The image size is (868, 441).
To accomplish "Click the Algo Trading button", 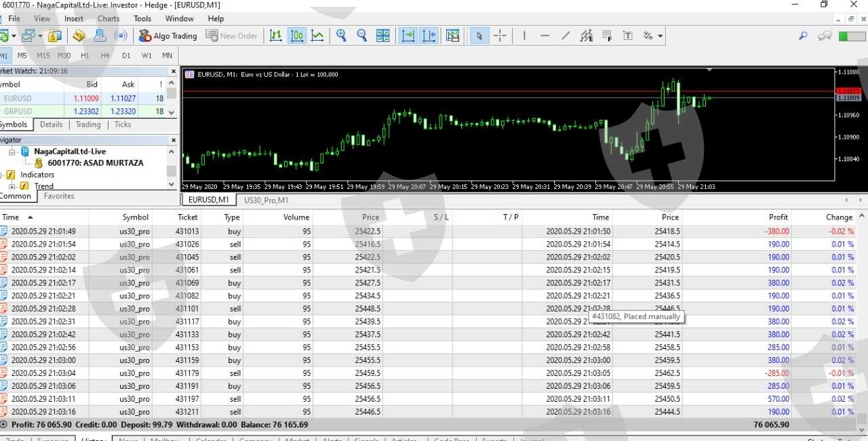I will click(x=167, y=36).
